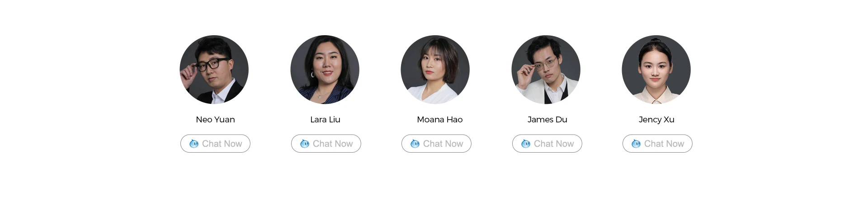
Task: Click the chat bubble icon under James Du
Action: click(526, 144)
